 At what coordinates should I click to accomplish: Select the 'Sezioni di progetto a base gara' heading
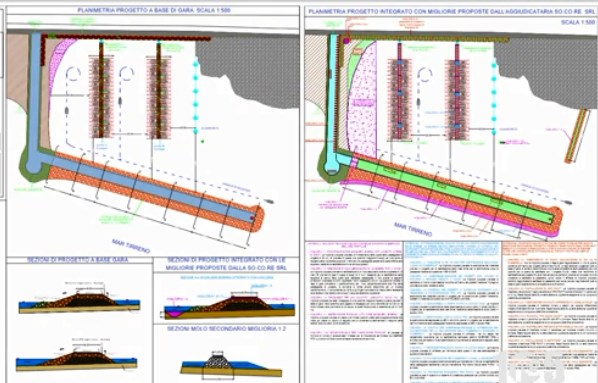click(77, 260)
